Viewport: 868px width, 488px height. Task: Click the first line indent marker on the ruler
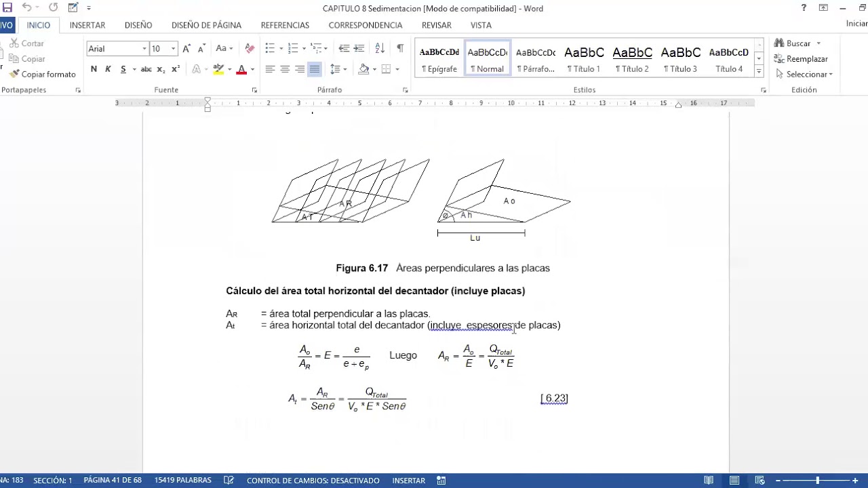pos(208,101)
